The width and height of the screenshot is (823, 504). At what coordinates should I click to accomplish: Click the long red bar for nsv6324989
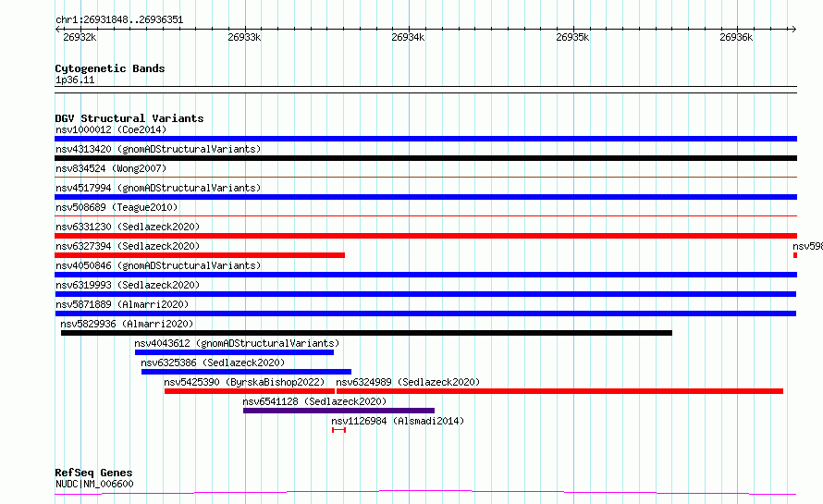click(559, 391)
